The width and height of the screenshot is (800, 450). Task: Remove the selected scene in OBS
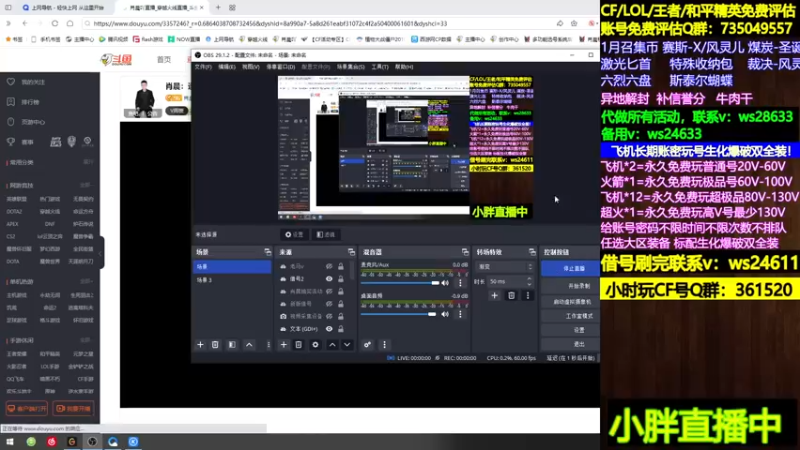coord(215,345)
